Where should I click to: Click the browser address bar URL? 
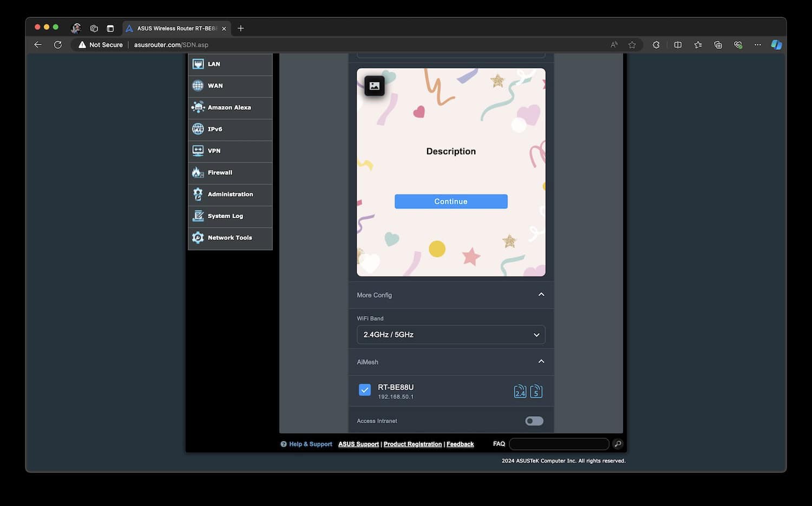171,44
